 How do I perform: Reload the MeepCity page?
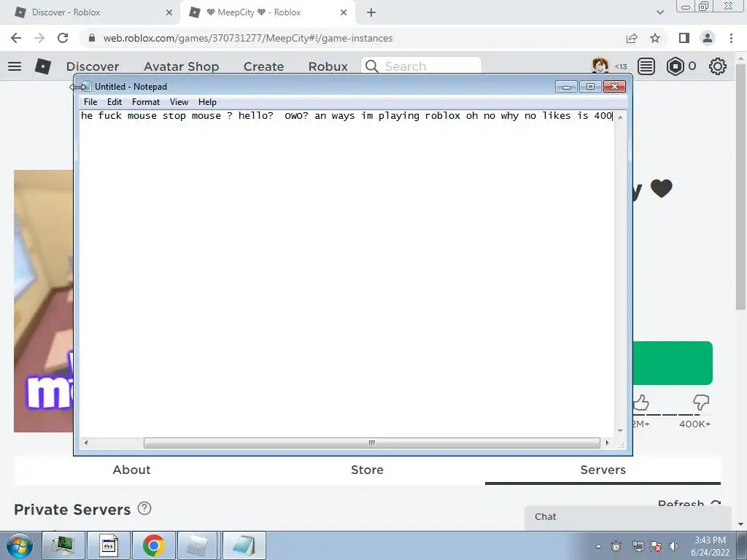click(x=63, y=38)
